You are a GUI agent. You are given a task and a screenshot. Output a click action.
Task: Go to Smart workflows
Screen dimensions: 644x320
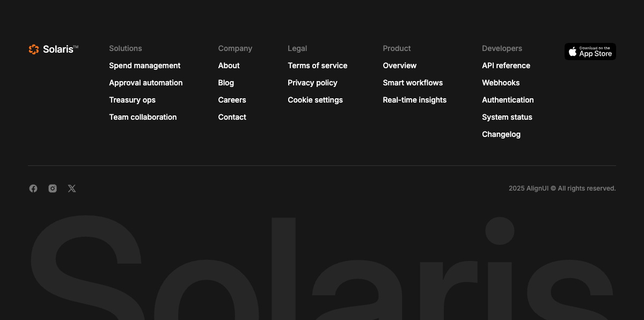pyautogui.click(x=413, y=83)
